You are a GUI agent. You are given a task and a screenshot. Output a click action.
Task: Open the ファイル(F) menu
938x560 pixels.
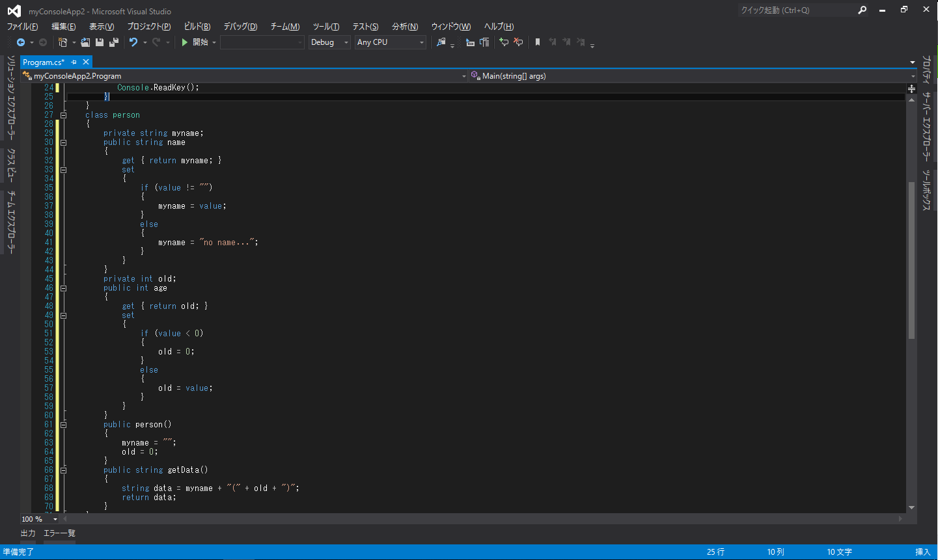coord(22,27)
